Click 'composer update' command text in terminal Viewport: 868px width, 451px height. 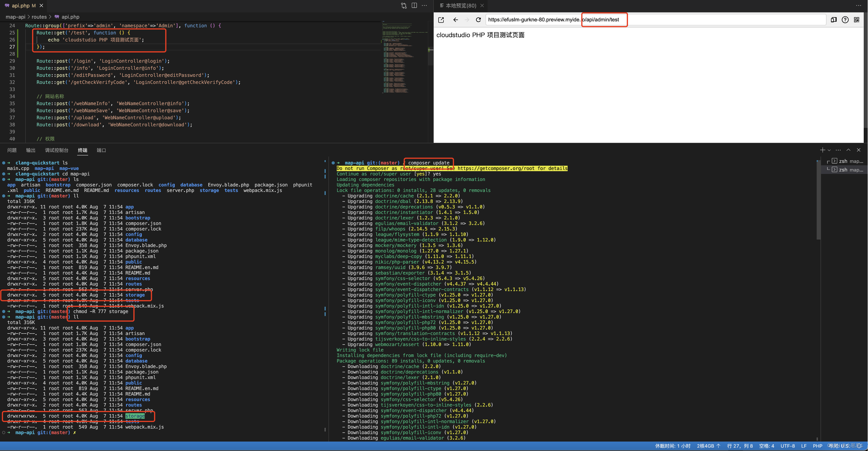click(429, 163)
